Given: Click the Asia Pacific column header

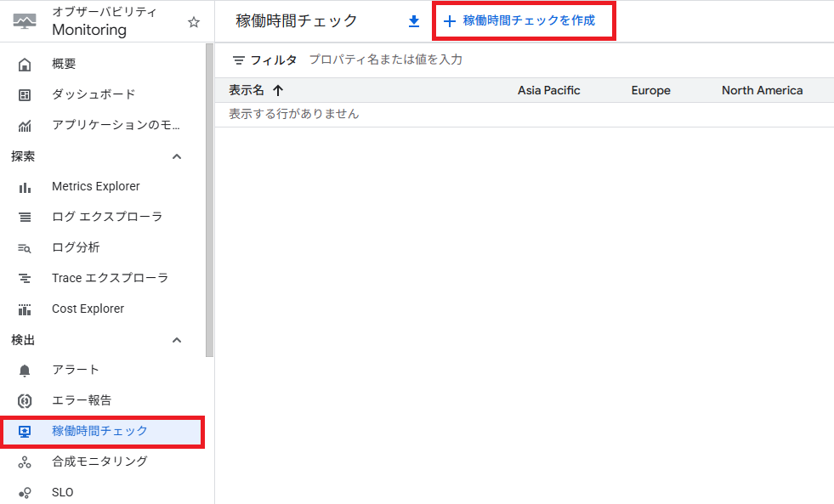Looking at the screenshot, I should (x=548, y=90).
